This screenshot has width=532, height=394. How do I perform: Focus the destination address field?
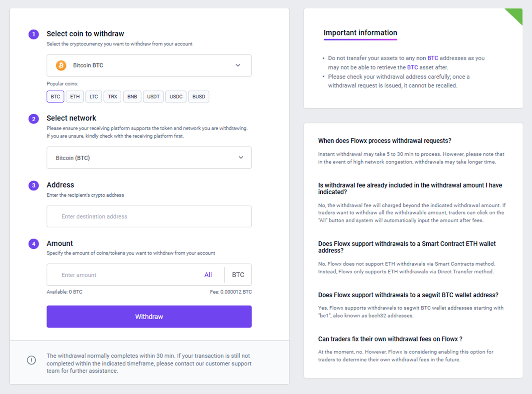[149, 216]
